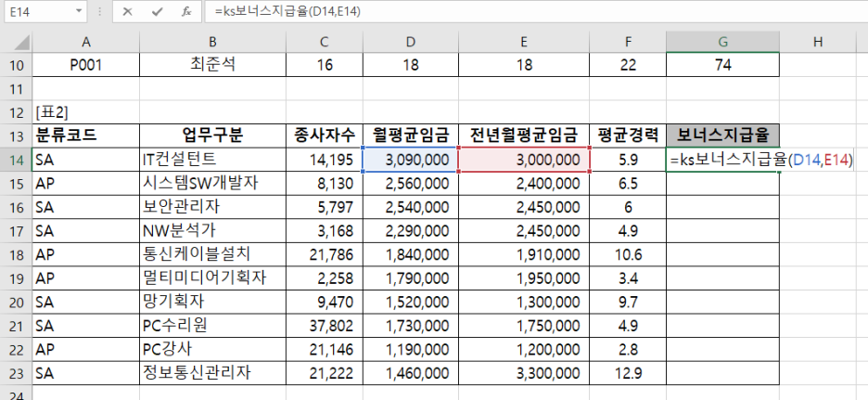Click cell 보안관리자
Viewport: 868px width, 400px height.
(x=212, y=207)
